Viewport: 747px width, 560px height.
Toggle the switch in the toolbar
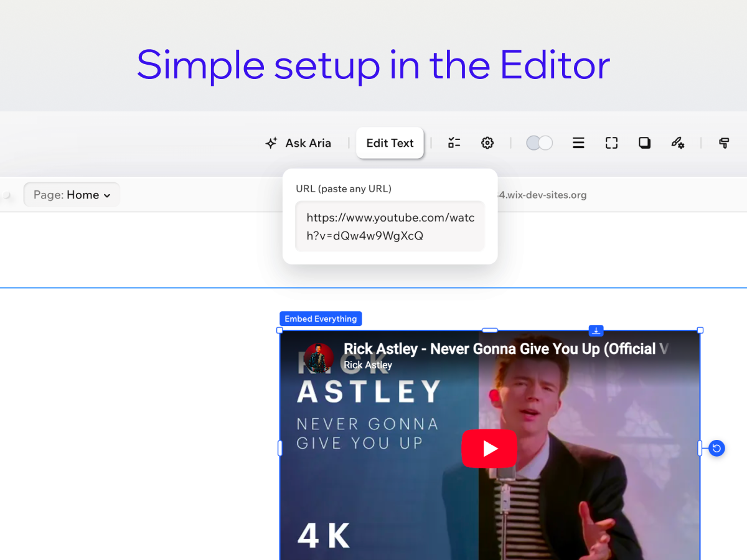coord(539,143)
